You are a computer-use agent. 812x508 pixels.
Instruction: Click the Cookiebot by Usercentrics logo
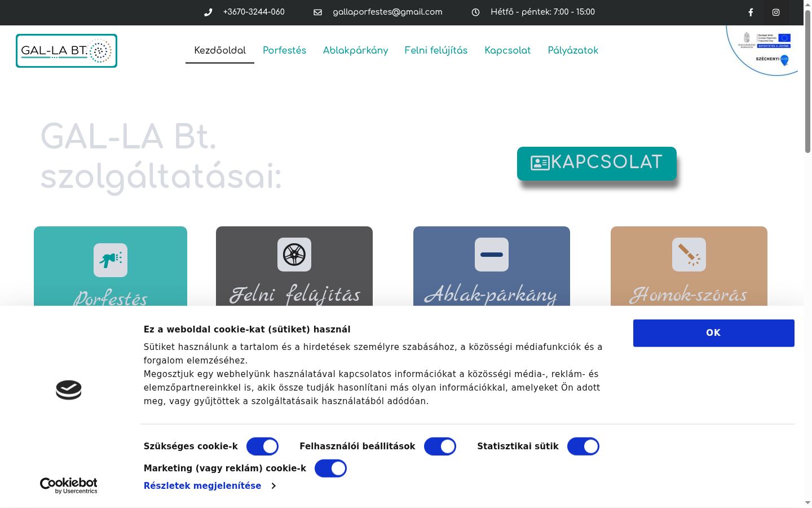pos(68,485)
